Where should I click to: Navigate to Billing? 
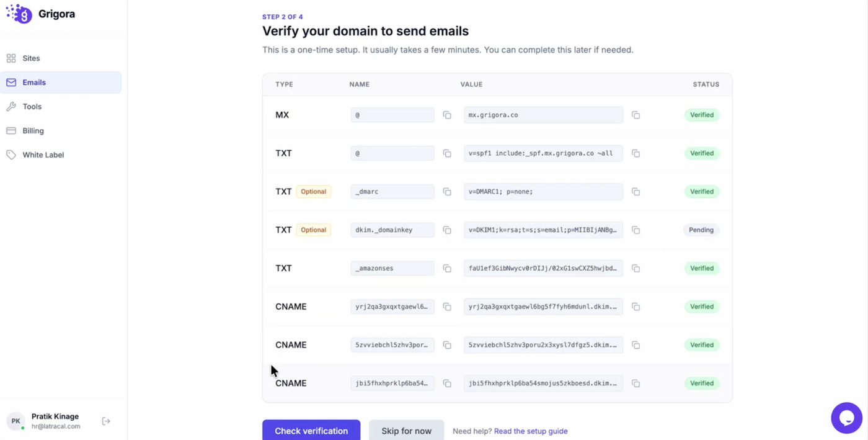point(33,131)
